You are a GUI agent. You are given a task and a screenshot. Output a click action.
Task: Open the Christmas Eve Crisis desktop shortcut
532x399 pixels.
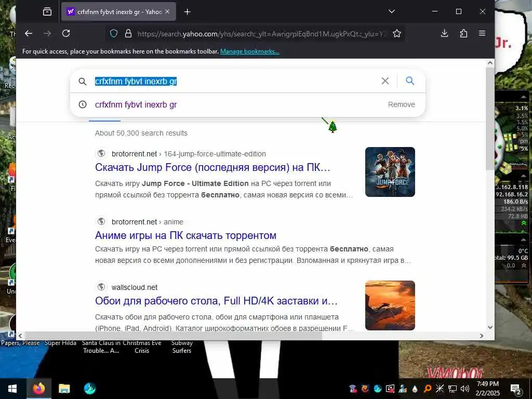(x=142, y=347)
